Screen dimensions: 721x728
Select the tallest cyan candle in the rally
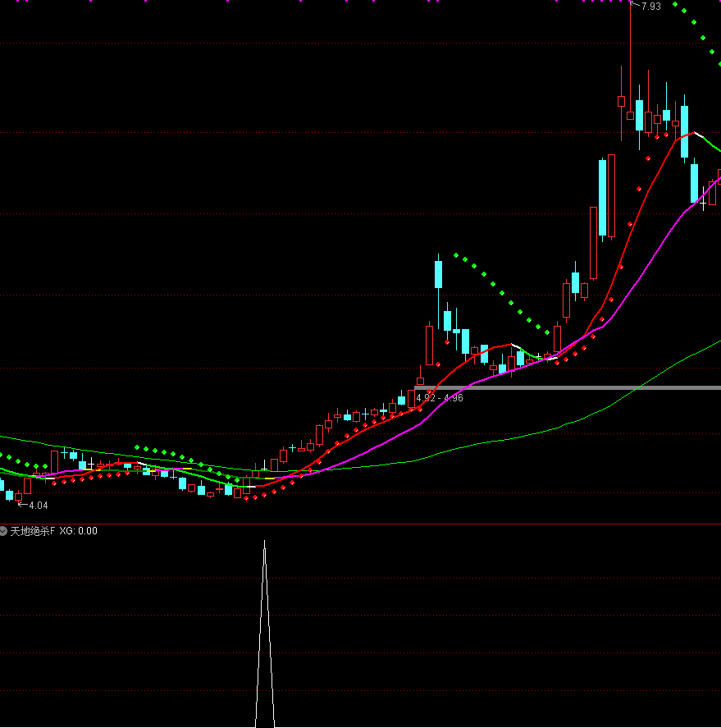(x=603, y=197)
